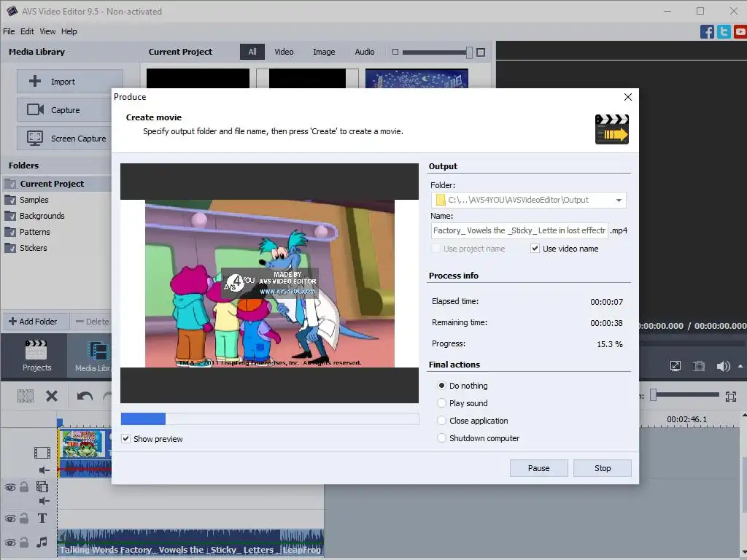Click the zoom to fit timeline icon
This screenshot has height=560, width=747.
coord(731,396)
